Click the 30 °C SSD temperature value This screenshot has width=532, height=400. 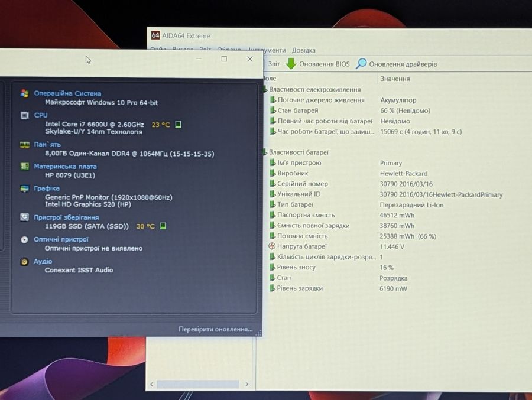pyautogui.click(x=145, y=226)
